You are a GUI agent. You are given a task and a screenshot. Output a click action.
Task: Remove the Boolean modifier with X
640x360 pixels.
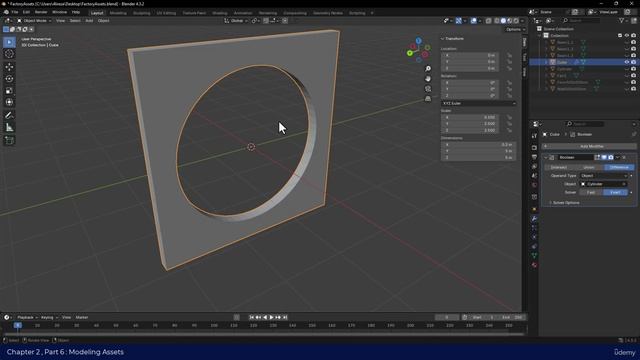[x=624, y=157]
